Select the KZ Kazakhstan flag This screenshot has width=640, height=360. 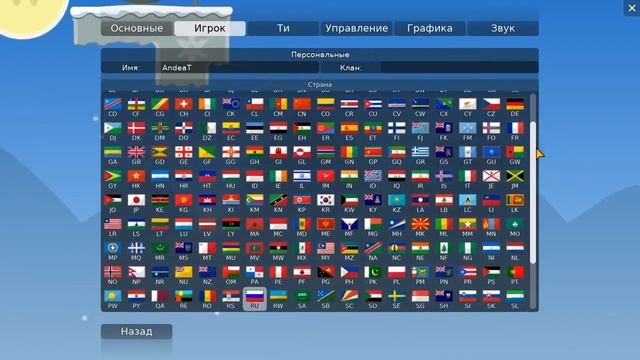click(x=397, y=200)
